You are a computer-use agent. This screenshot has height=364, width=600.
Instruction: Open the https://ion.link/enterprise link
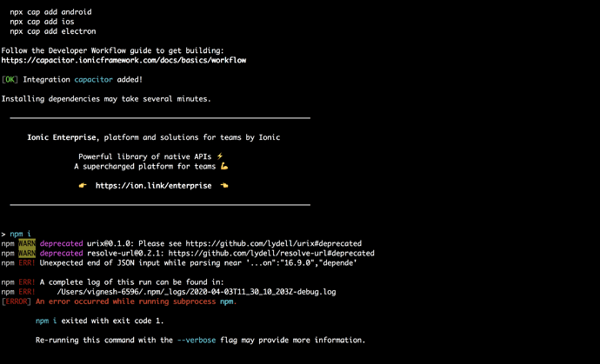(153, 185)
